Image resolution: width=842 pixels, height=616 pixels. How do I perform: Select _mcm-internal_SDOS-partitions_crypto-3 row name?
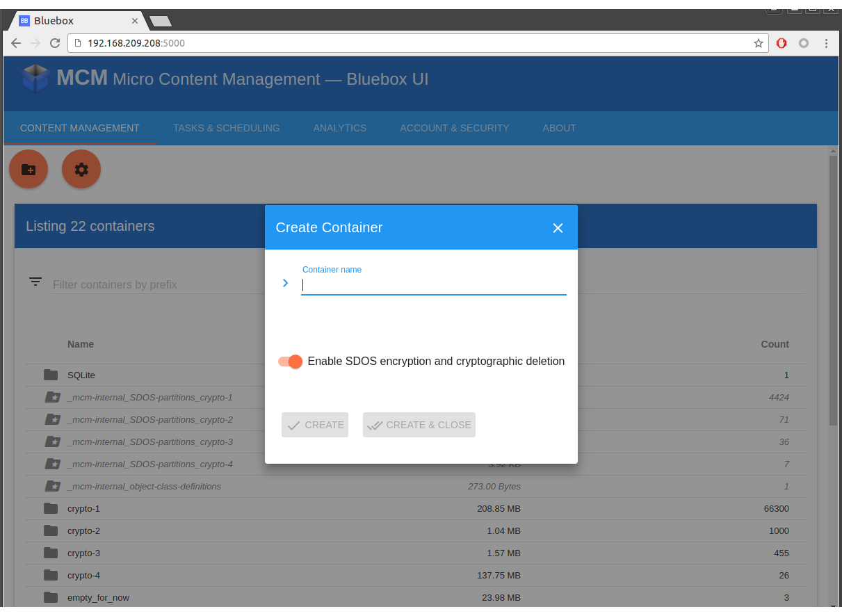(150, 441)
